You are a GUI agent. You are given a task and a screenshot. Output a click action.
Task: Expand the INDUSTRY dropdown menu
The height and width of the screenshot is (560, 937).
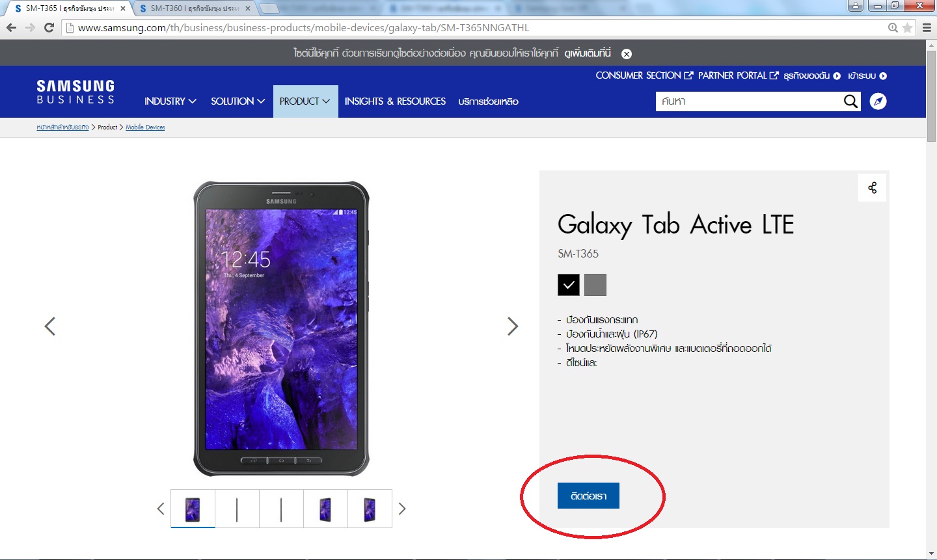point(170,101)
